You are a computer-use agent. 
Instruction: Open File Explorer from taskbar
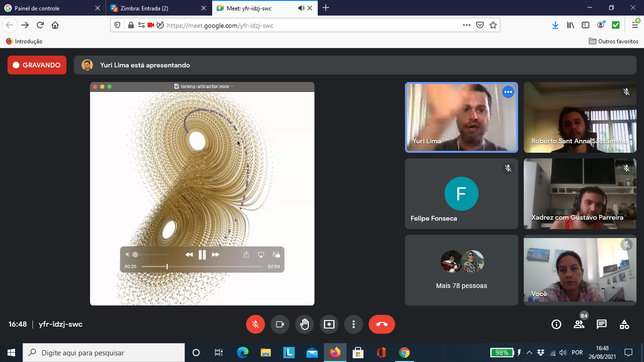[266, 353]
